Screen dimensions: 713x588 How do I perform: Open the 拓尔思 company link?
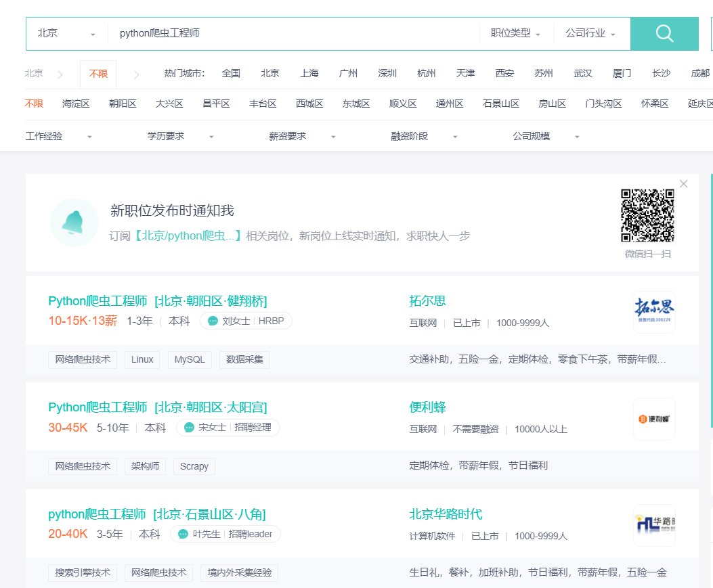tap(427, 301)
